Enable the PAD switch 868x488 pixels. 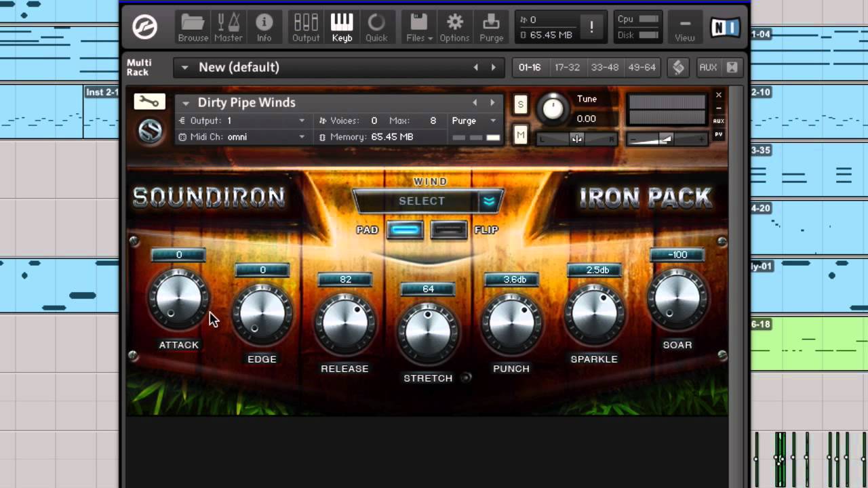coord(406,230)
